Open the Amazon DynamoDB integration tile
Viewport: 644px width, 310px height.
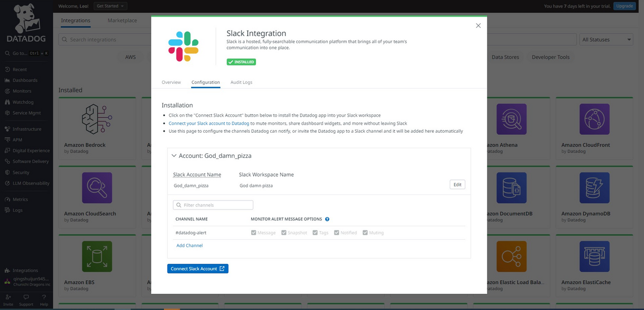point(595,197)
